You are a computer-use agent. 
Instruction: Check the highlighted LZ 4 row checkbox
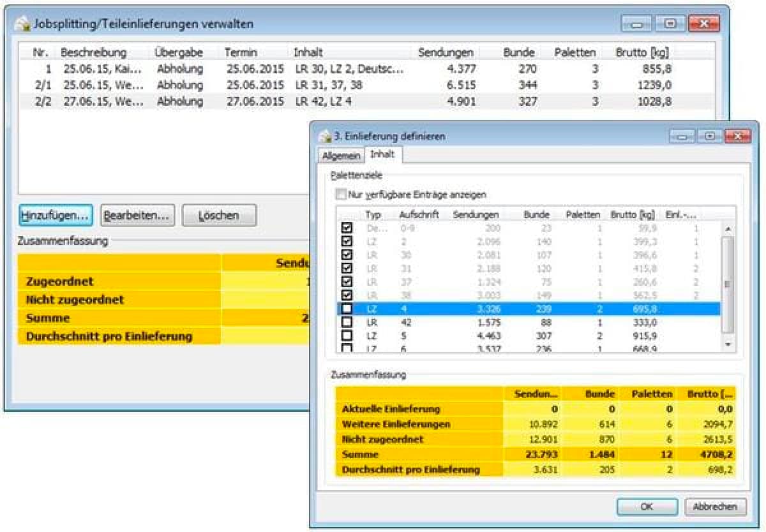pos(347,309)
